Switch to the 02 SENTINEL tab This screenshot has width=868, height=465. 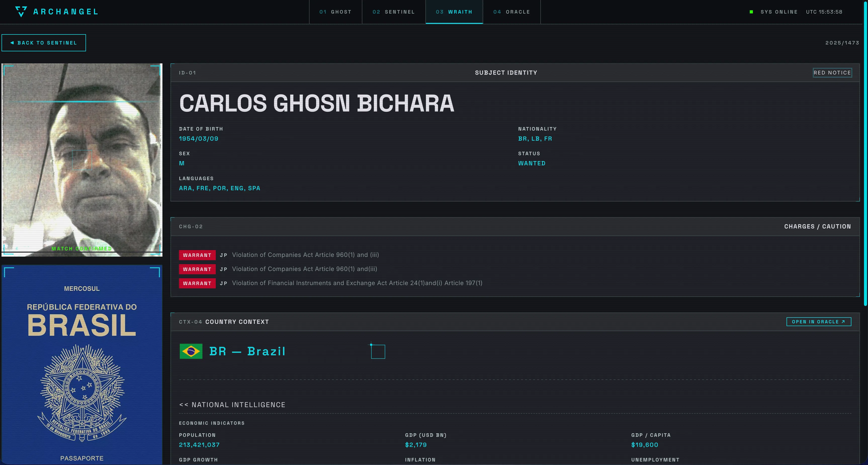pos(394,12)
